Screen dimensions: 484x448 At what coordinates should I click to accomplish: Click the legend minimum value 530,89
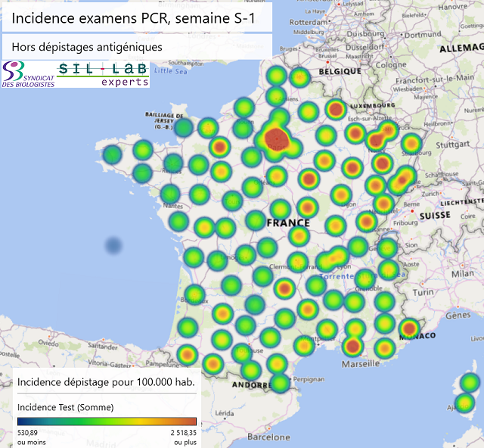pos(28,432)
